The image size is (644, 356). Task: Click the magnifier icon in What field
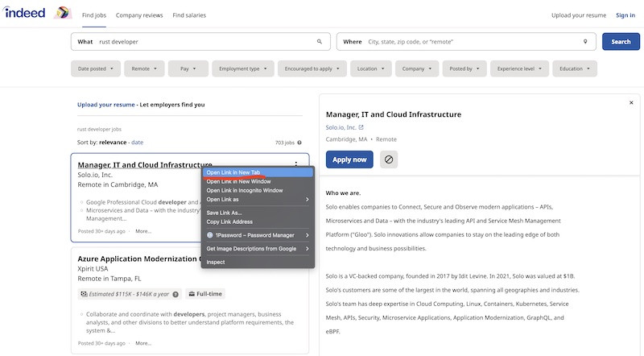(x=319, y=42)
